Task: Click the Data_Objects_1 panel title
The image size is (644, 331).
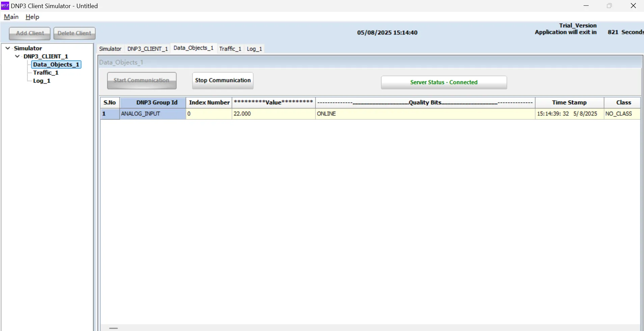Action: 121,62
